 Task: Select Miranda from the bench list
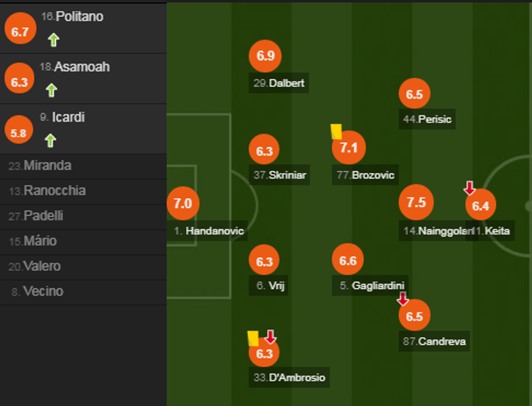point(47,166)
